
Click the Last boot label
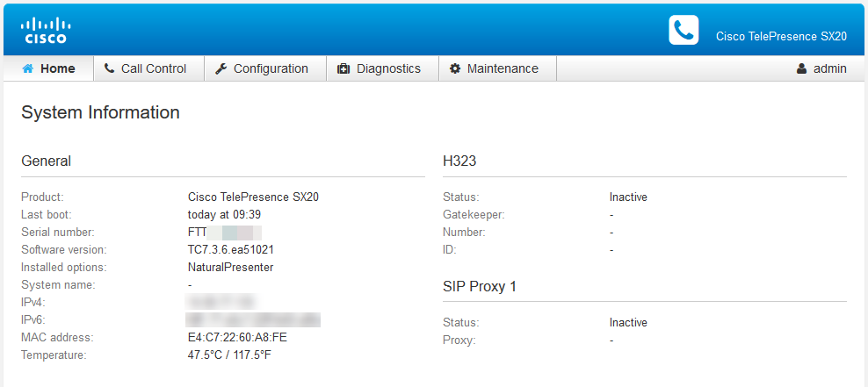(x=47, y=214)
